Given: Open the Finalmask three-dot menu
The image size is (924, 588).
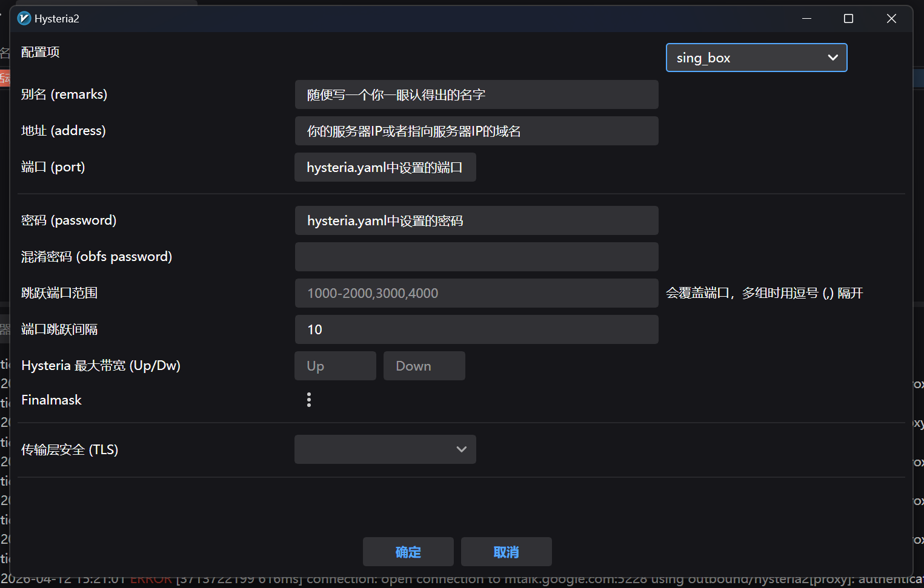Looking at the screenshot, I should pyautogui.click(x=309, y=400).
